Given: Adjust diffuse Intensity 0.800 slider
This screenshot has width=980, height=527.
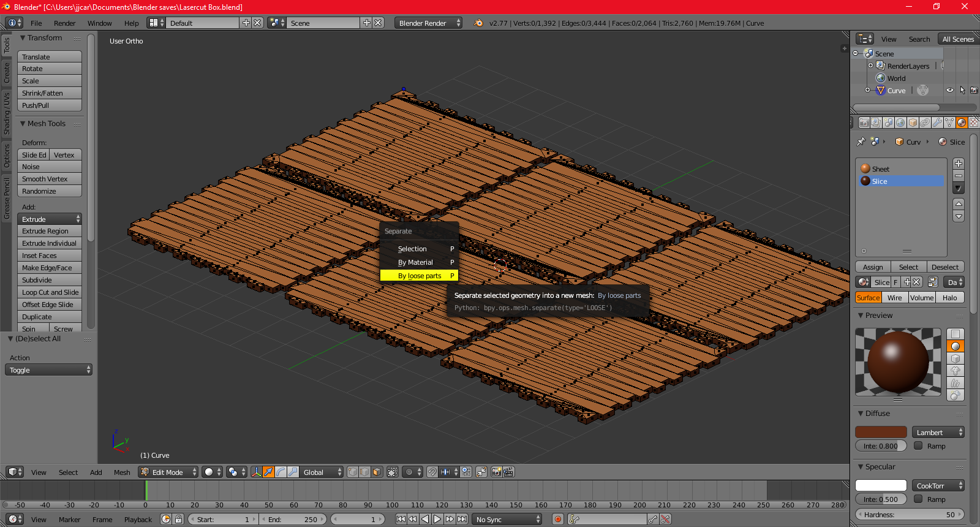Looking at the screenshot, I should 881,446.
